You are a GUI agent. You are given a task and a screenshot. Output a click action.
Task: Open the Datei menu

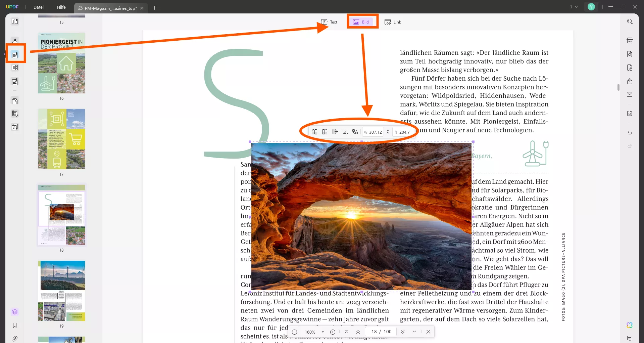pyautogui.click(x=38, y=7)
